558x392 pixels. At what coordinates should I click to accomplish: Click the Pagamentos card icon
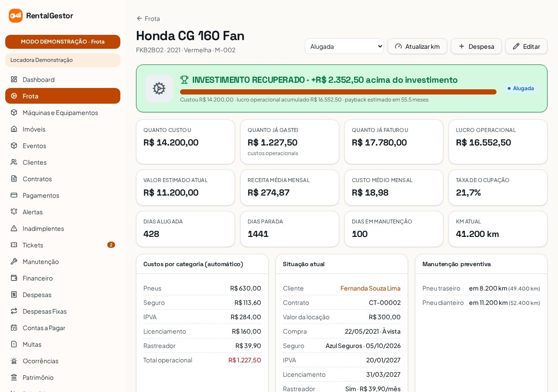(14, 195)
